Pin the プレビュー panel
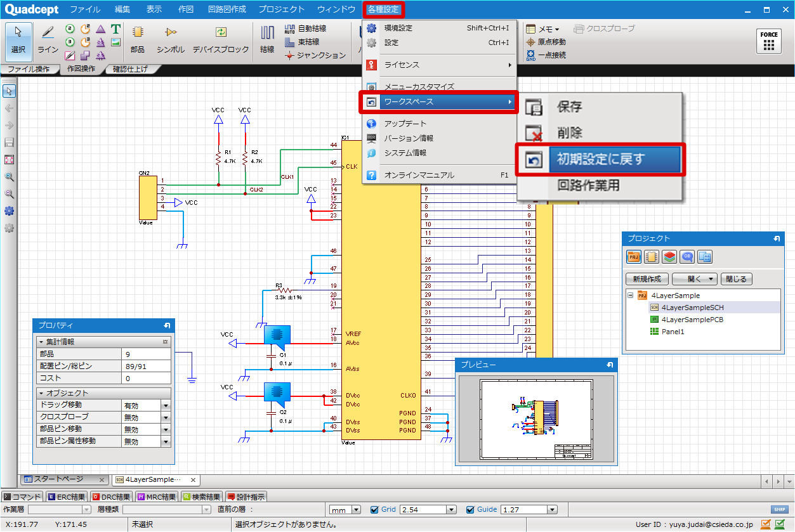The image size is (795, 532). tap(610, 365)
